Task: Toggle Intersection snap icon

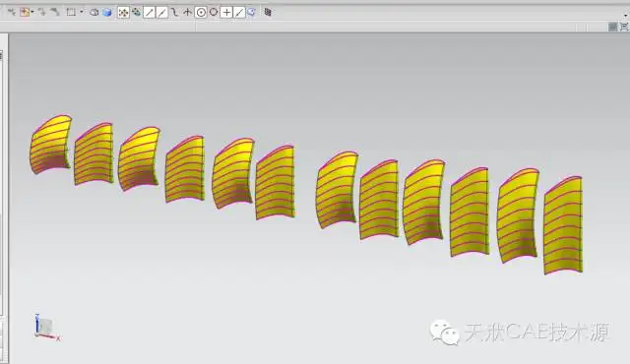Action: point(187,13)
